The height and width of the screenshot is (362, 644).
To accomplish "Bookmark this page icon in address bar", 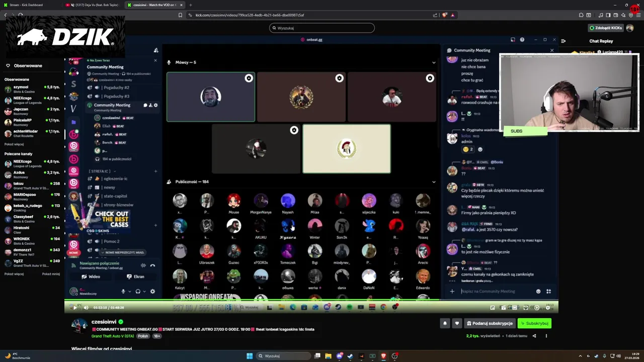I will point(180,15).
